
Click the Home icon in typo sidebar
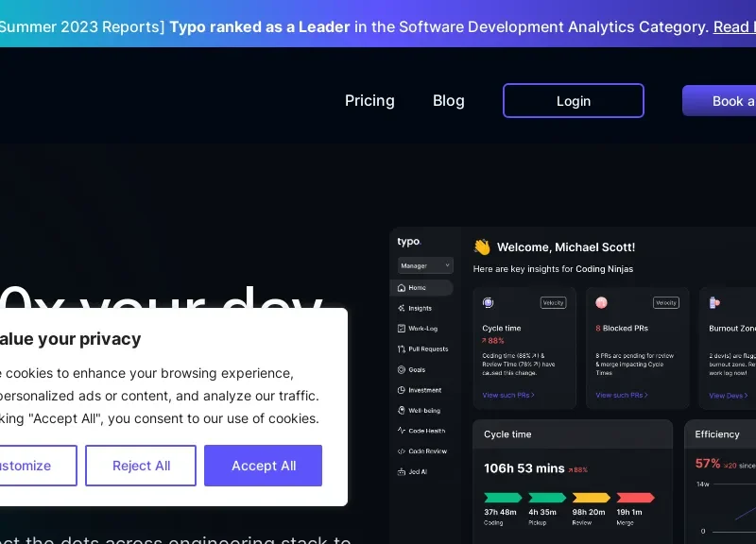pos(402,288)
